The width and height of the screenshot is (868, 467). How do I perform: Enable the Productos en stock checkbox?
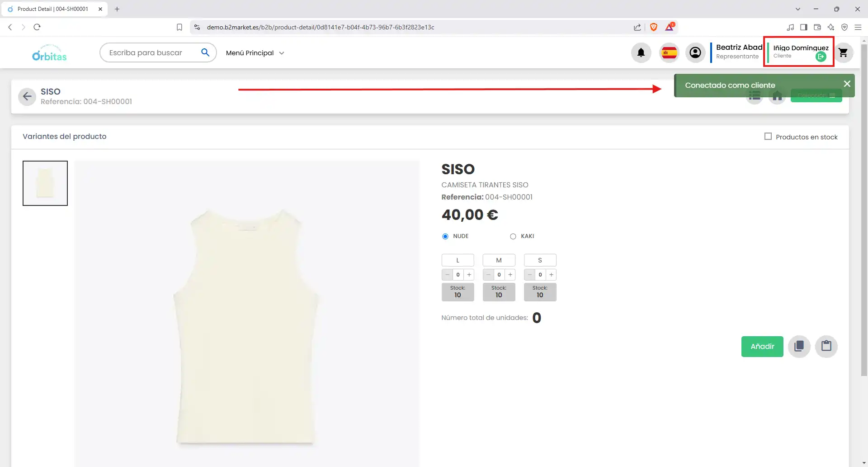[768, 136]
